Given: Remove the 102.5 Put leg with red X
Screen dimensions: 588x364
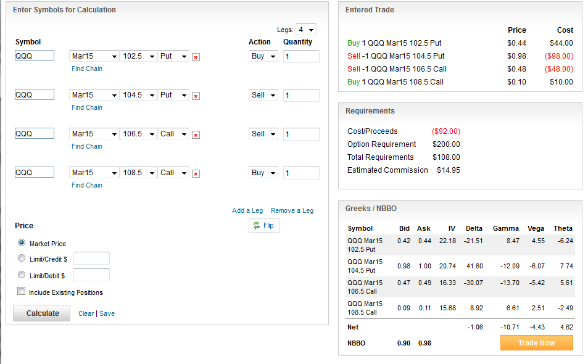Looking at the screenshot, I should click(196, 57).
